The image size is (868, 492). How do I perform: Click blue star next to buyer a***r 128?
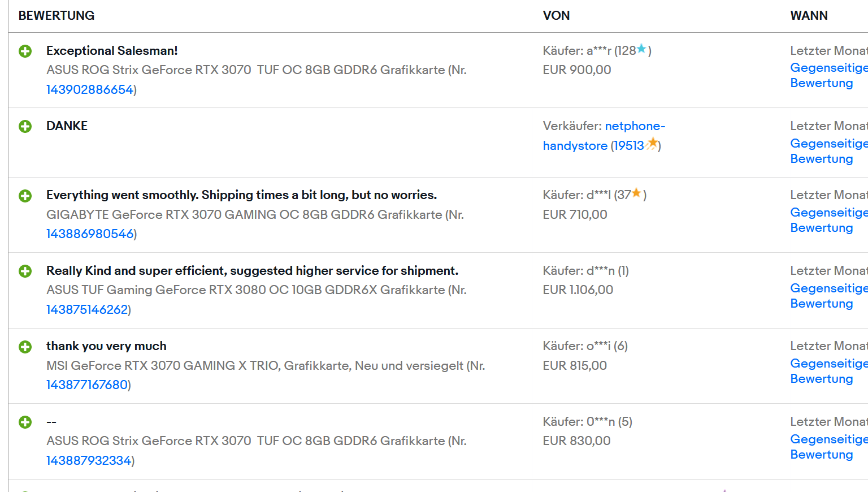(641, 49)
